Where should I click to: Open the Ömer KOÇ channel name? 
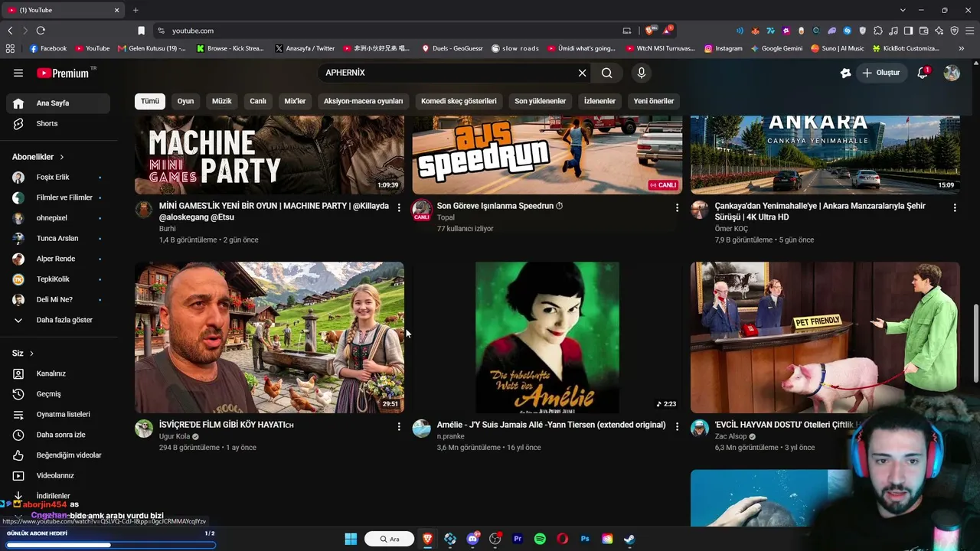(731, 229)
